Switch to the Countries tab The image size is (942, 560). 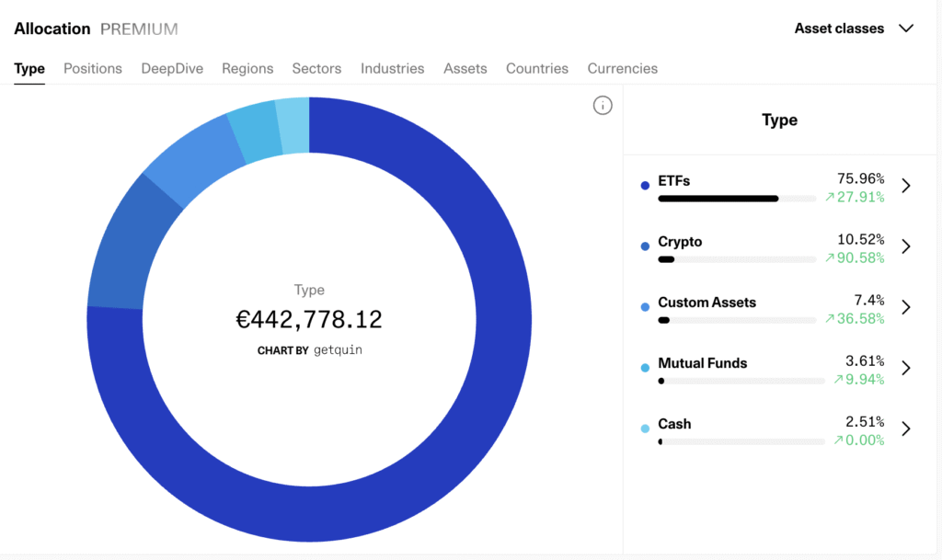(537, 68)
